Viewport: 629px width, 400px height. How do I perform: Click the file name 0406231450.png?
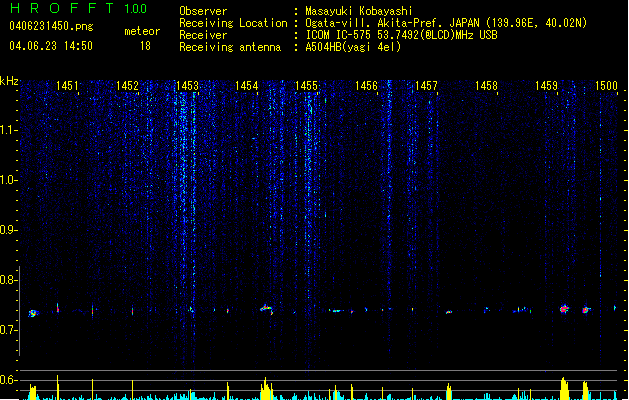click(x=51, y=26)
